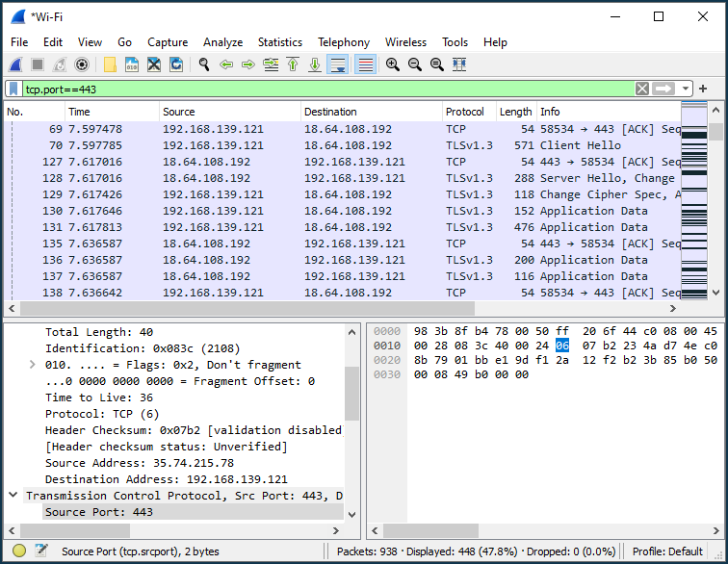This screenshot has width=728, height=564.
Task: Open the File menu
Action: (19, 42)
